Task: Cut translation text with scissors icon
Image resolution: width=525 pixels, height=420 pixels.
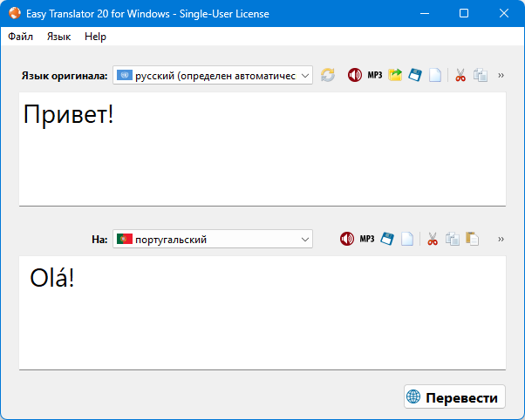Action: [433, 239]
